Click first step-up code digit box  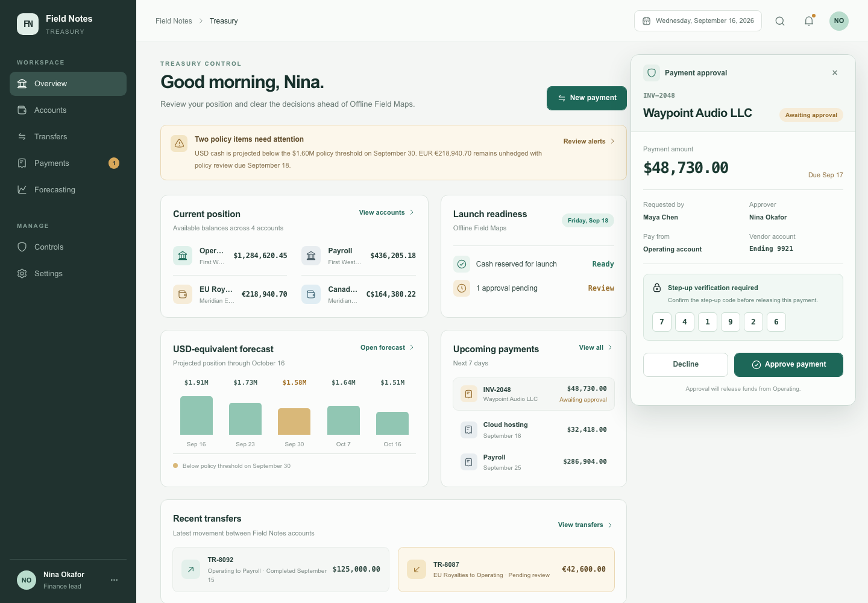point(662,322)
